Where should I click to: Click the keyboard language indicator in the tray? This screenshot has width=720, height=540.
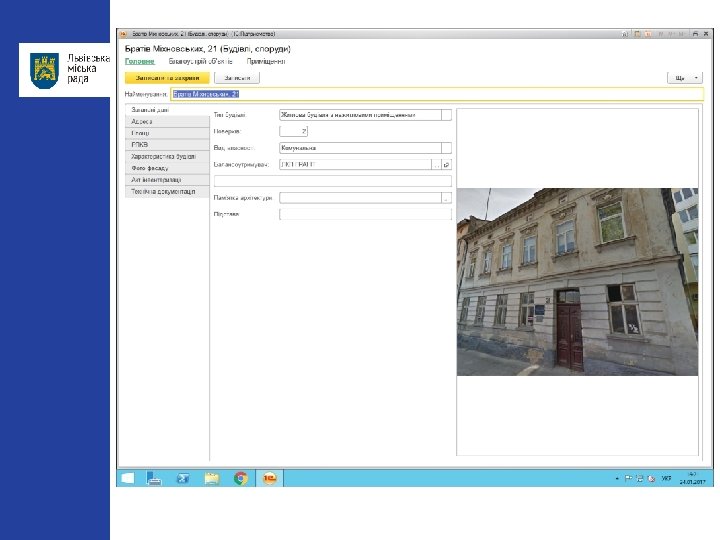(666, 478)
